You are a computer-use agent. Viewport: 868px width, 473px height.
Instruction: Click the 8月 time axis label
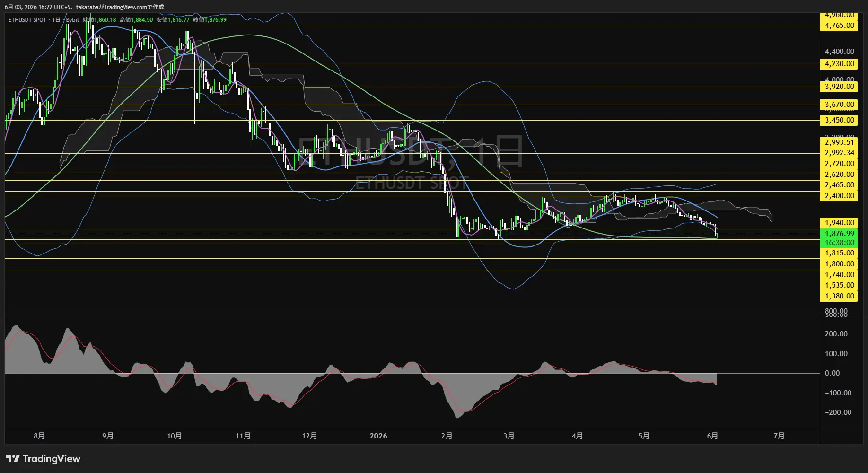39,436
